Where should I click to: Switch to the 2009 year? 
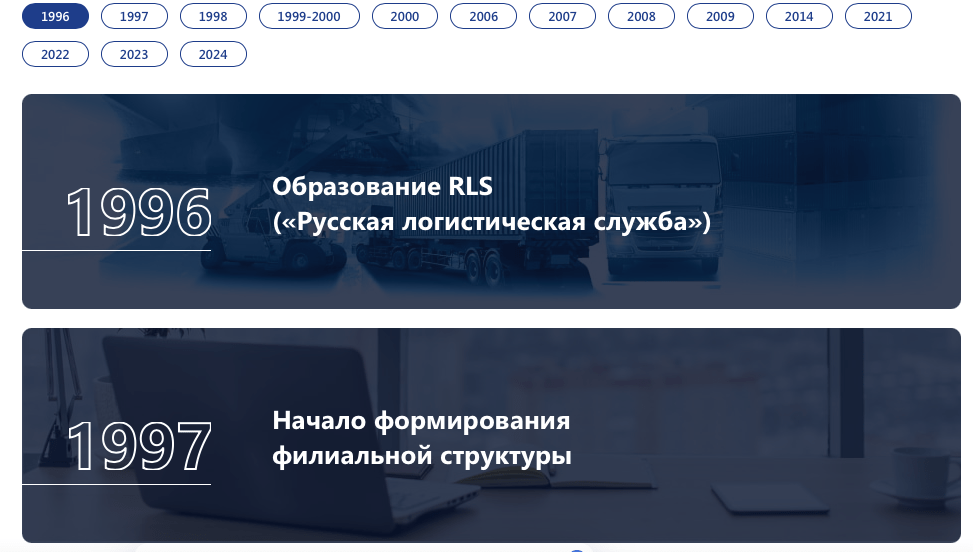tap(720, 16)
